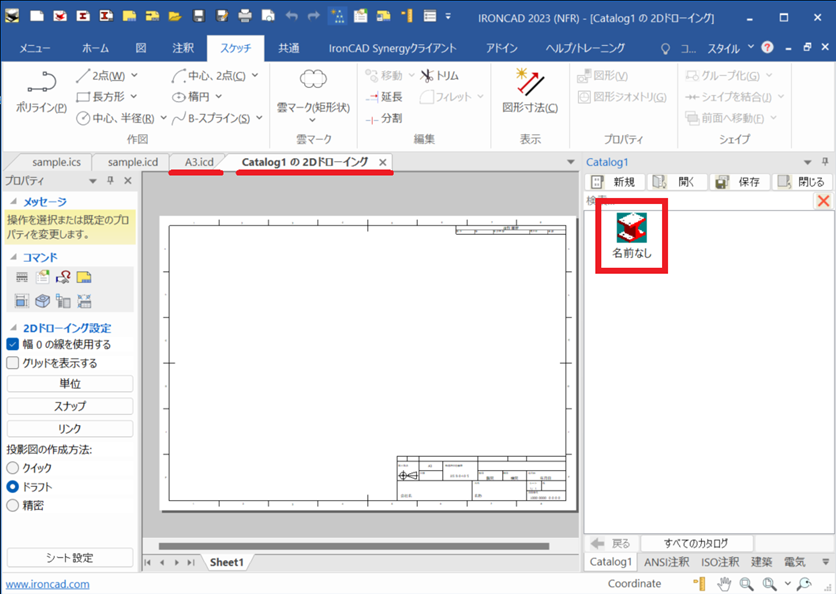836x594 pixels.
Task: Click the Cloud mark (rectangular) tool
Action: pyautogui.click(x=313, y=92)
